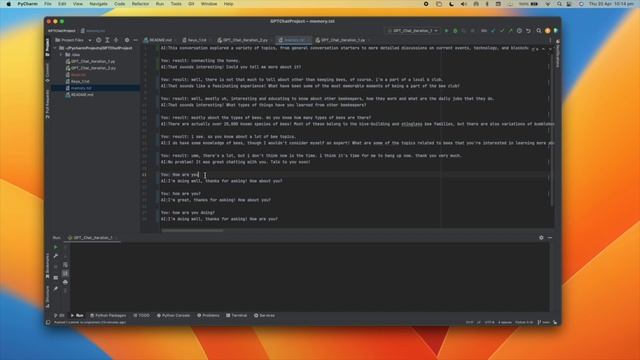Click the Expand All icon in the project panel
Viewport: 640px width, 360px height.
107,40
